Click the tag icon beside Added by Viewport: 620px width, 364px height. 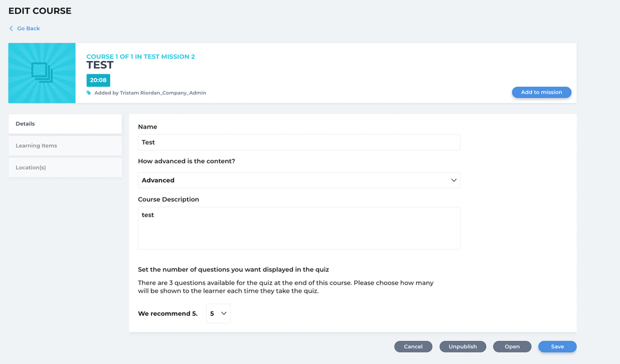[89, 93]
